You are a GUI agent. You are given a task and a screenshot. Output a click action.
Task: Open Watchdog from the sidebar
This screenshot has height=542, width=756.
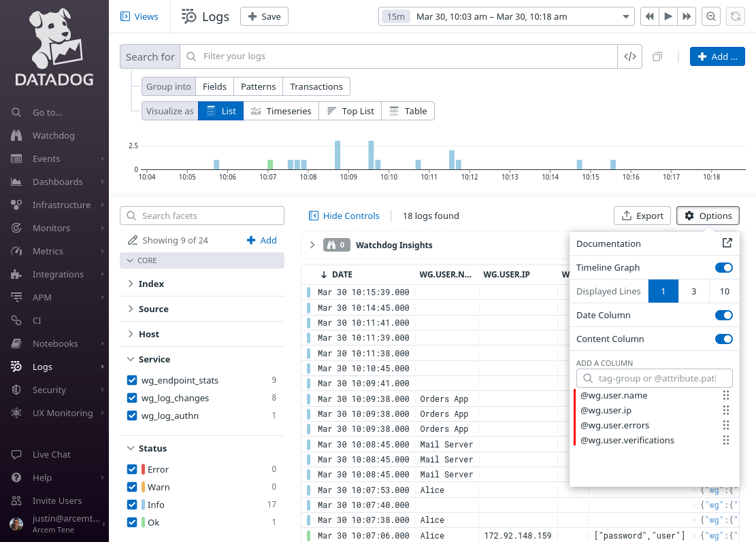tap(54, 135)
